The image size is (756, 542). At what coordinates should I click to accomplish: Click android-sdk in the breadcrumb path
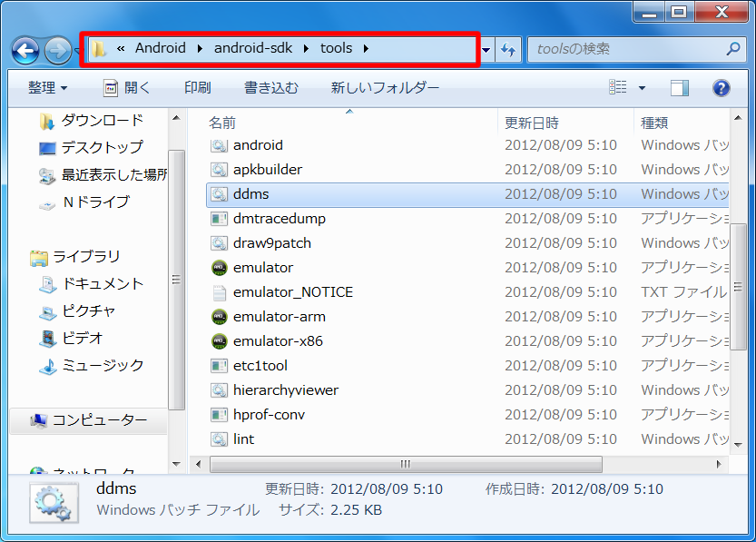tap(253, 48)
